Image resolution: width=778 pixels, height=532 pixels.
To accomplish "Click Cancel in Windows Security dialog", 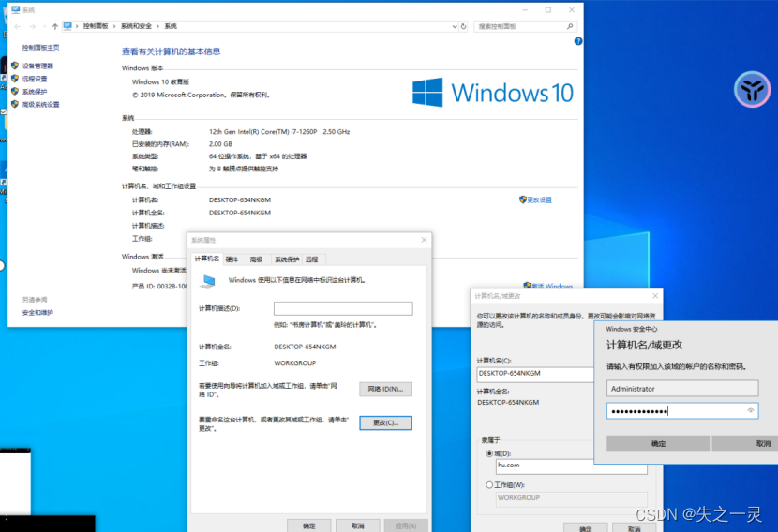I will [745, 444].
